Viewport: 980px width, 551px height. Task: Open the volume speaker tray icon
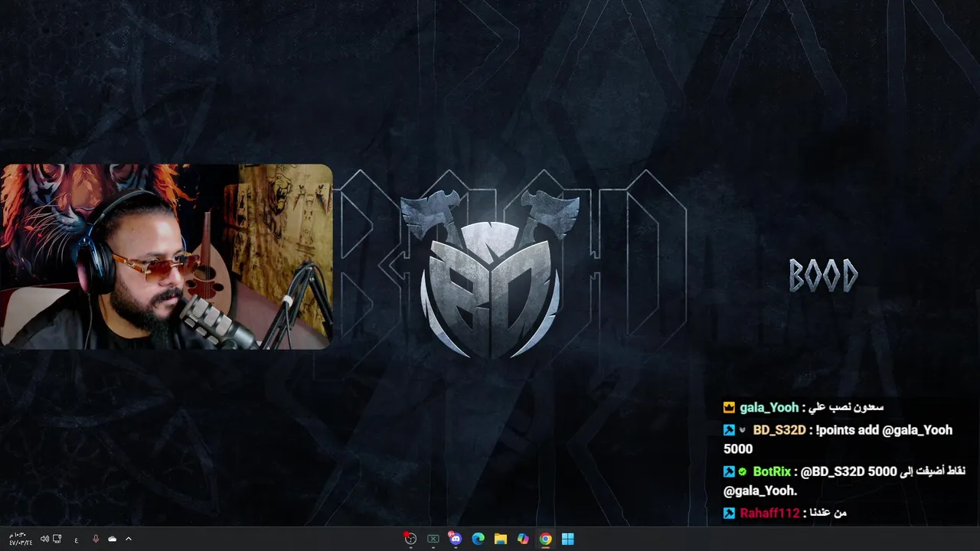click(x=44, y=539)
